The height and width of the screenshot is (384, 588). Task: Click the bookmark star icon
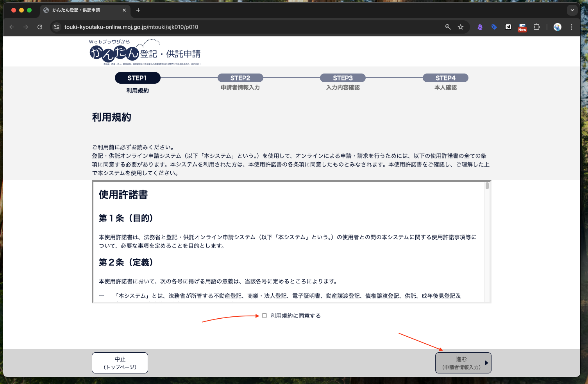pos(461,27)
